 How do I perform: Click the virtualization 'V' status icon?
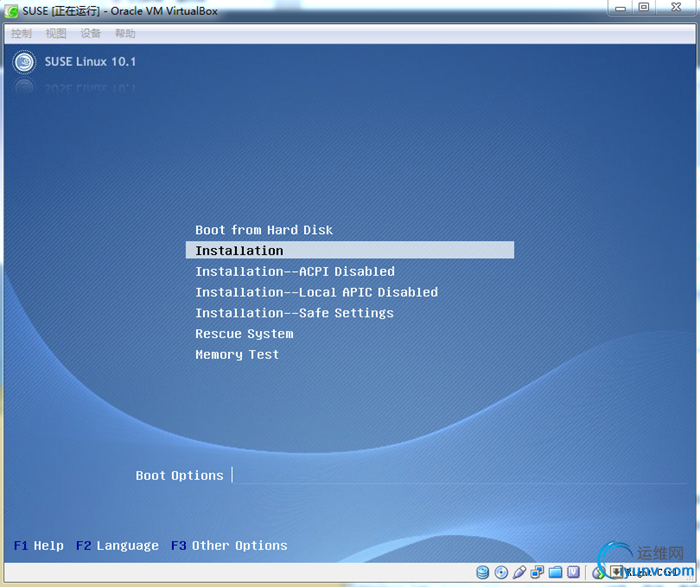(573, 572)
